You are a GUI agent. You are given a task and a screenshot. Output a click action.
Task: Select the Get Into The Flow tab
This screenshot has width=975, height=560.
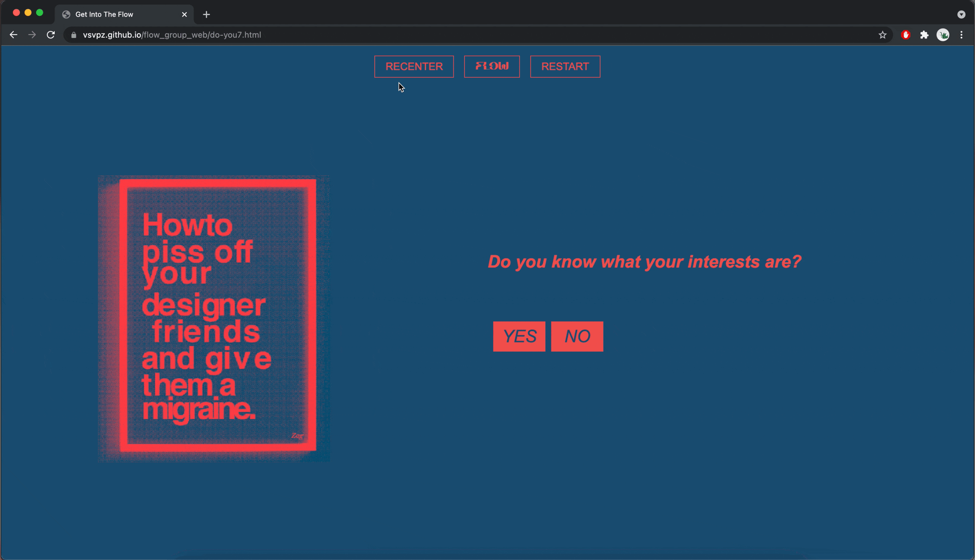coord(115,15)
